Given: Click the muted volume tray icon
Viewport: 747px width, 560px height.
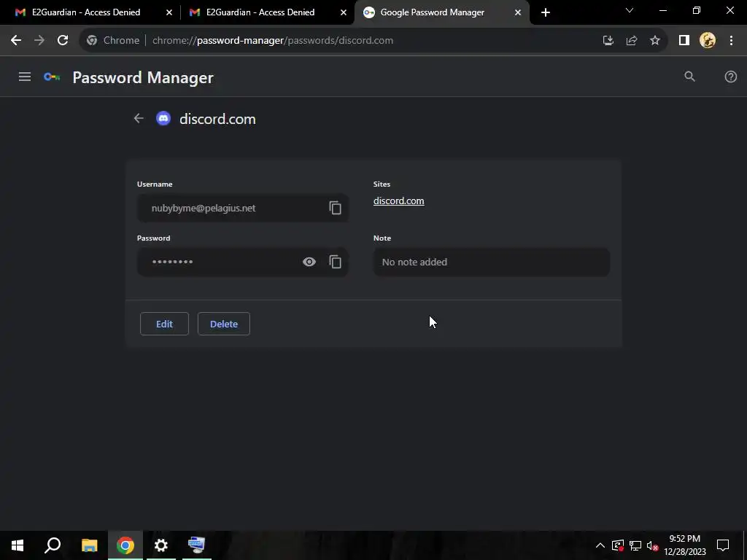Looking at the screenshot, I should pos(653,545).
